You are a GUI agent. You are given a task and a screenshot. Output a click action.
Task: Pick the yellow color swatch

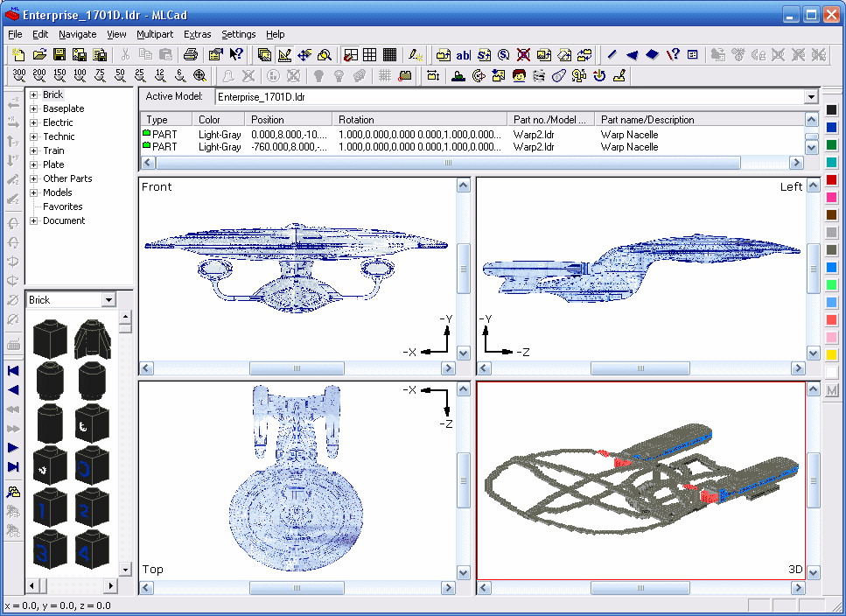point(831,354)
